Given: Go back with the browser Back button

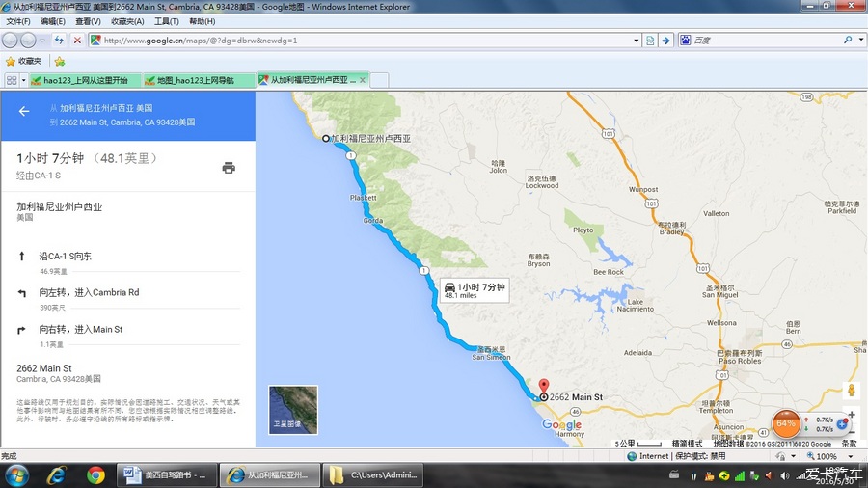Looking at the screenshot, I should click(10, 40).
